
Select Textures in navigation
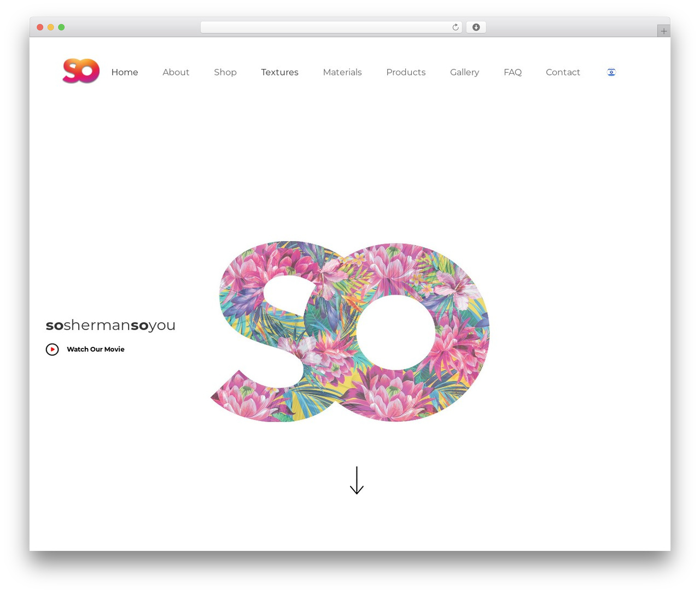coord(279,72)
